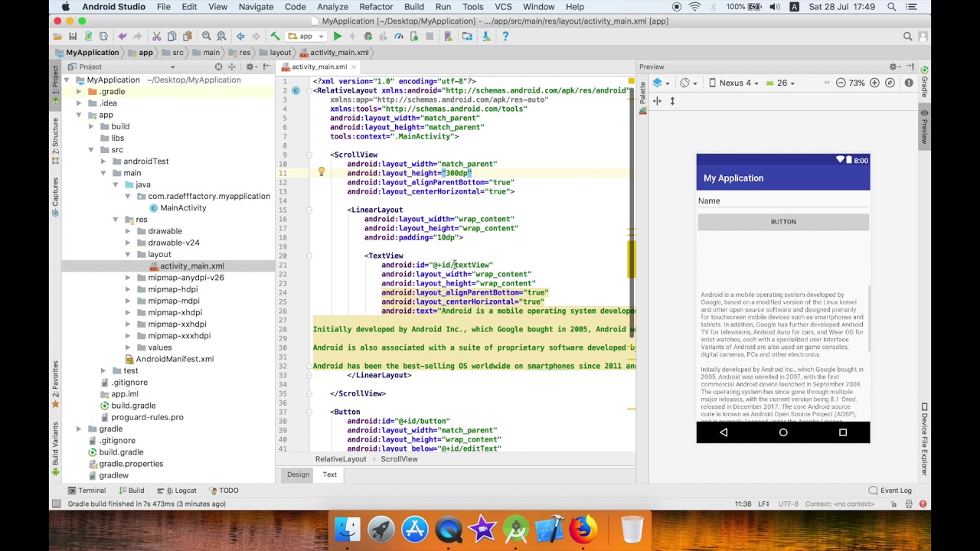Click the Navigate Back arrow icon
This screenshot has width=980, height=551.
[x=240, y=36]
